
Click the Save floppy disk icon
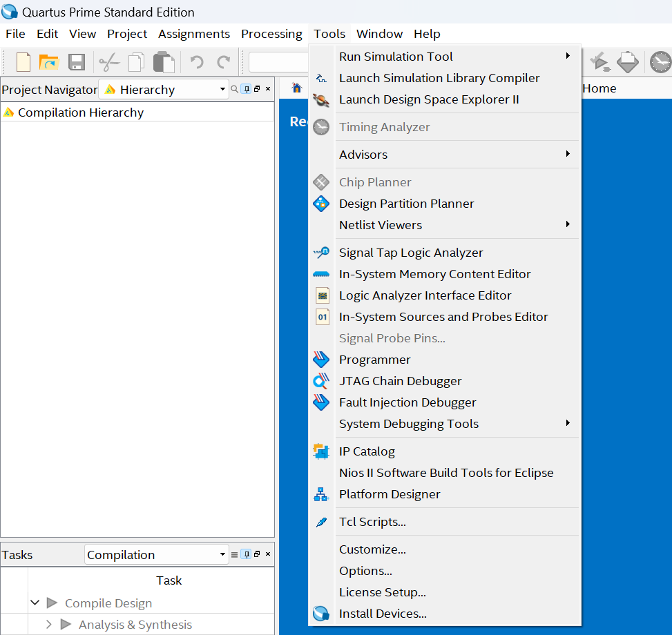[77, 63]
